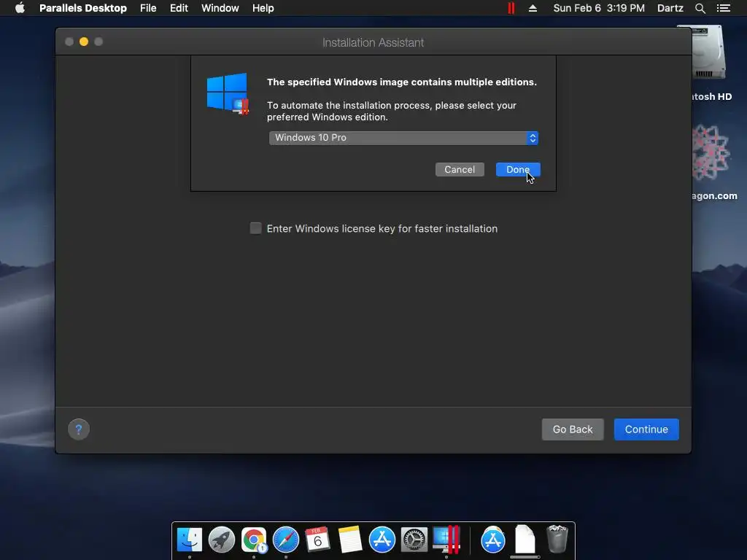The image size is (747, 560).
Task: Click Parallels Desktop icon in the Dock
Action: coord(446,540)
